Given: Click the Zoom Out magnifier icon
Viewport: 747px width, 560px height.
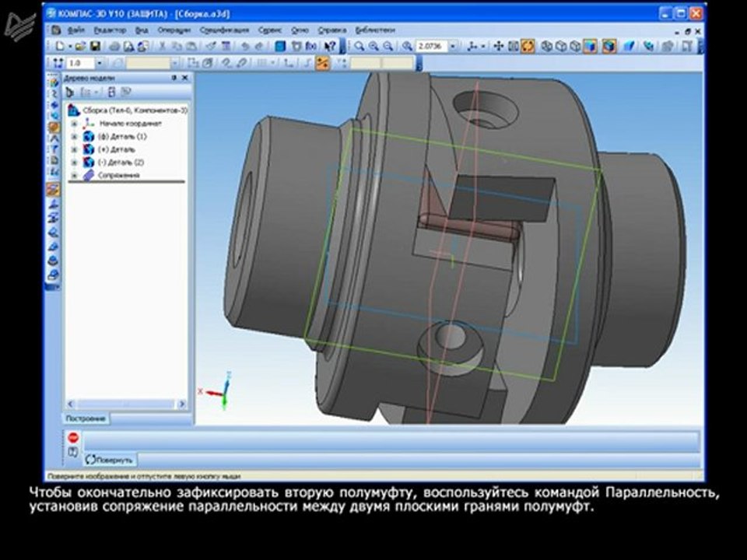Looking at the screenshot, I should pos(388,46).
